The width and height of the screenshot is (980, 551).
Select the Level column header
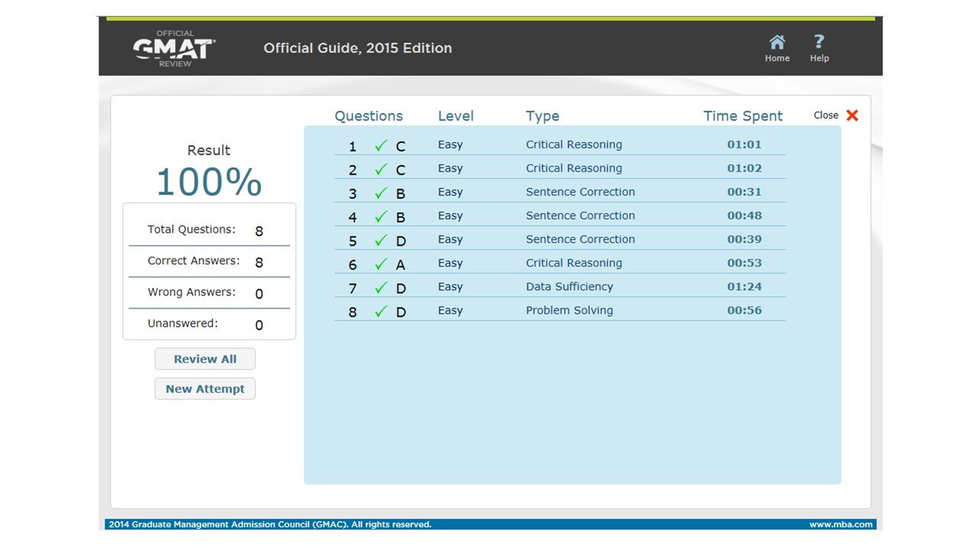(x=456, y=116)
